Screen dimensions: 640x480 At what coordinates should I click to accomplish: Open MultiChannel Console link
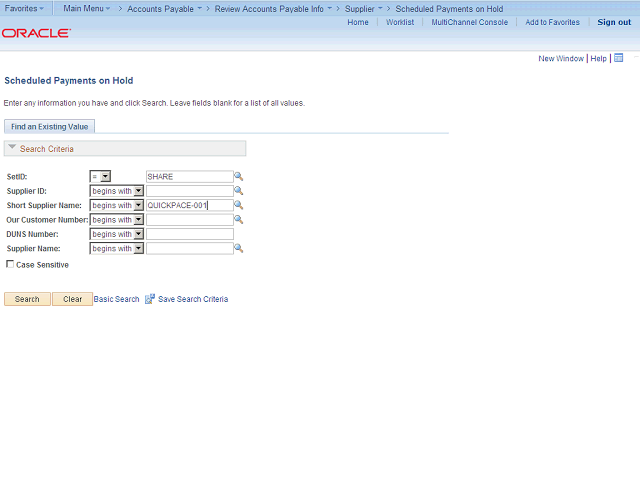tap(470, 22)
